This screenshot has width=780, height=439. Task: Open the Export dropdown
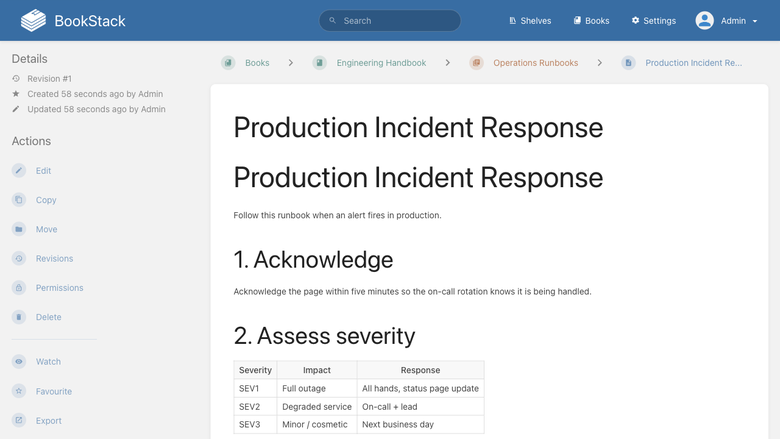coord(48,421)
